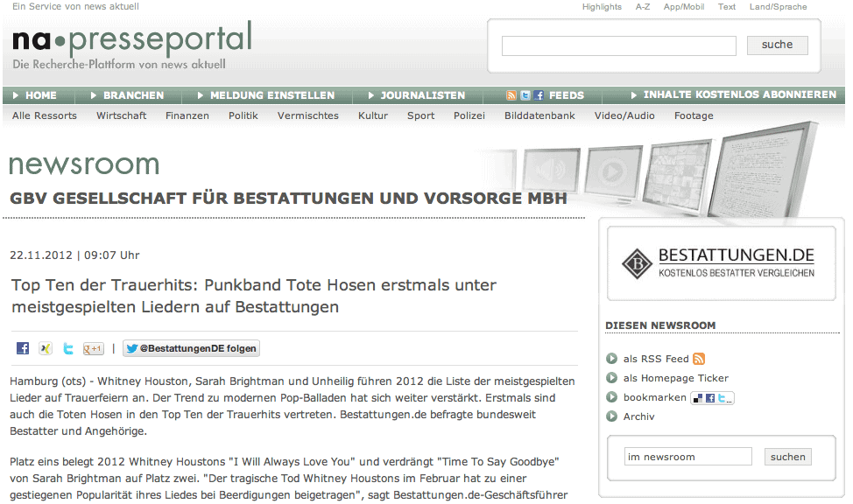Expand the BRANCHEN navigation menu
The height and width of the screenshot is (504, 853).
click(x=132, y=95)
